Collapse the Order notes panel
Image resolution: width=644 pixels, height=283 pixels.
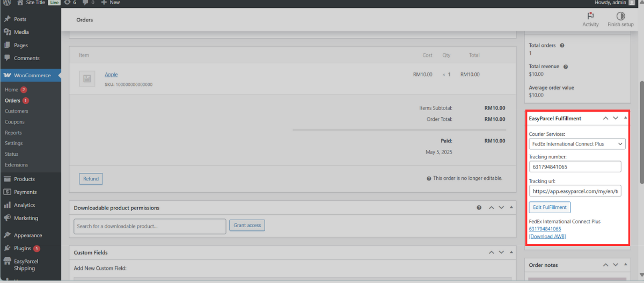(625, 265)
